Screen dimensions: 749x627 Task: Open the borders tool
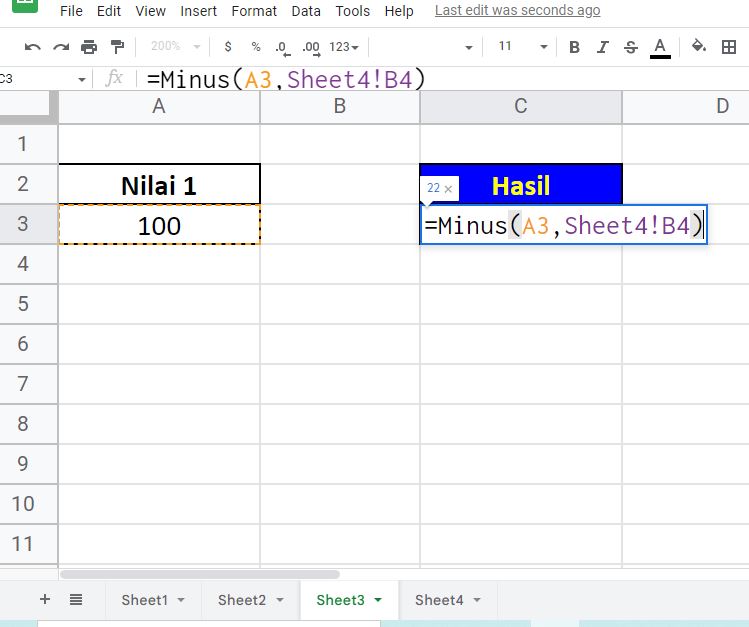point(728,47)
